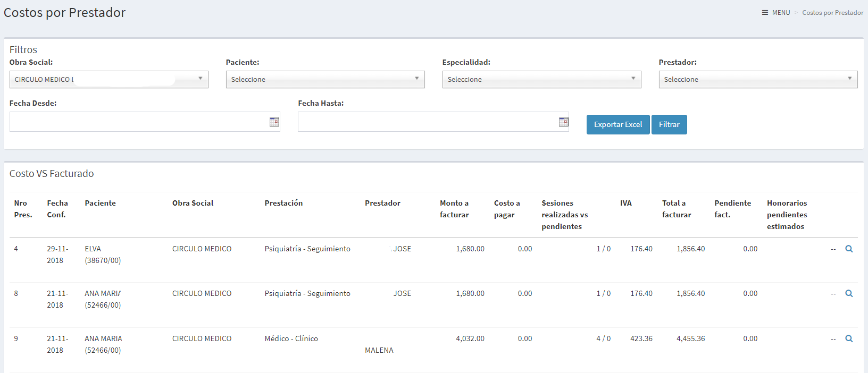Click the MENU hamburger icon
This screenshot has height=373, width=868.
point(765,12)
